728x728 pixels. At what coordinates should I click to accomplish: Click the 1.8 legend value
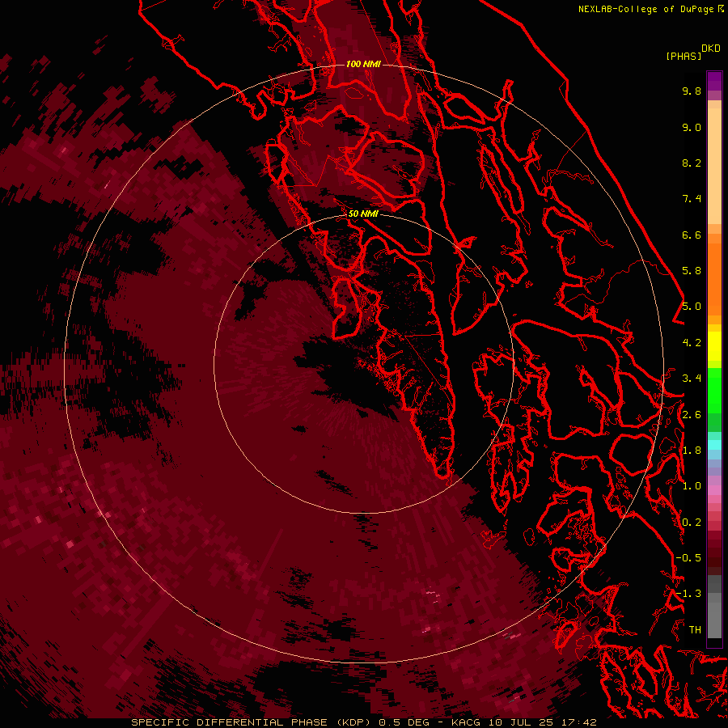click(x=692, y=451)
